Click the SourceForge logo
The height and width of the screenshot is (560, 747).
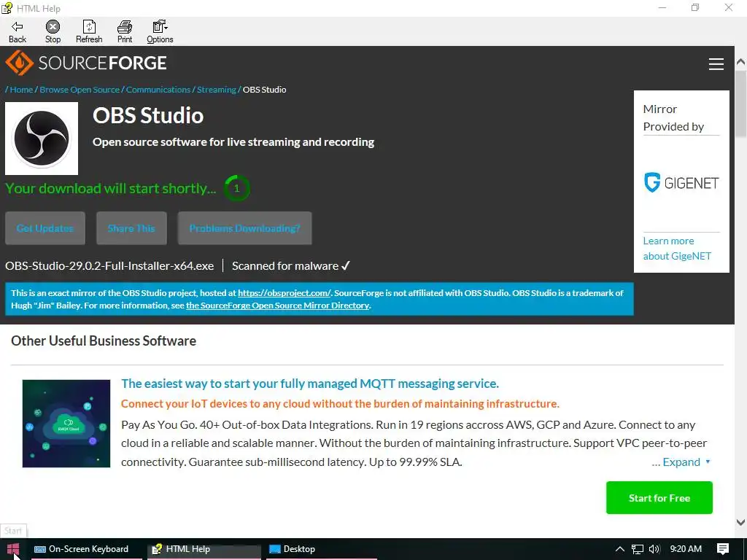pos(86,63)
